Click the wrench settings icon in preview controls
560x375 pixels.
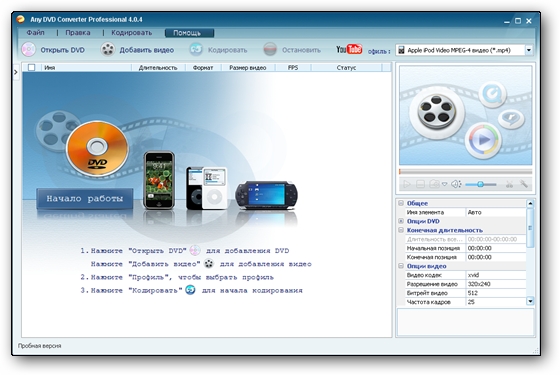click(524, 184)
